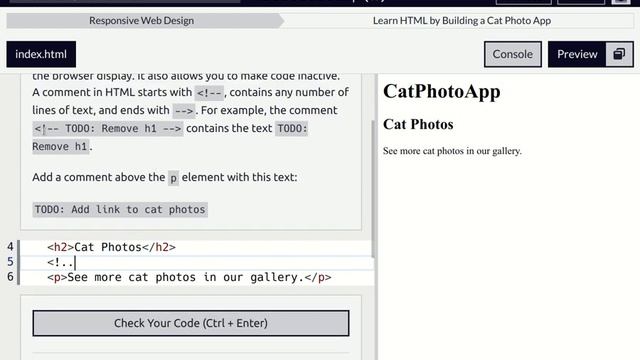This screenshot has height=360, width=640.
Task: Open preview in new window icon
Action: point(619,54)
